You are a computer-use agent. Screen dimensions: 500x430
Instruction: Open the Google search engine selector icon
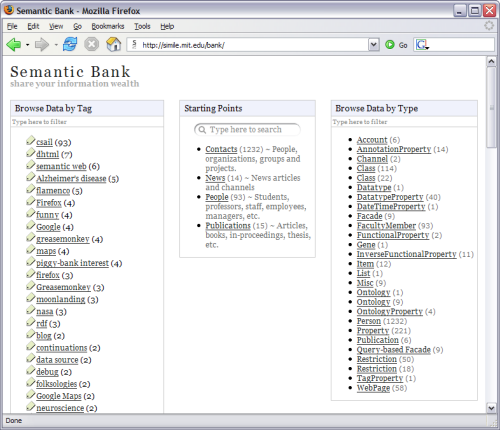tap(422, 45)
